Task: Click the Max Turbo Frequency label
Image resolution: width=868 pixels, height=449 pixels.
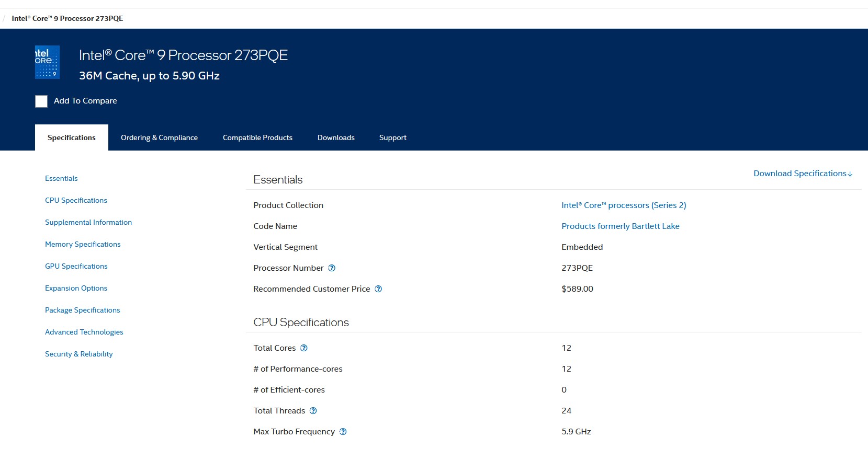Action: point(294,432)
